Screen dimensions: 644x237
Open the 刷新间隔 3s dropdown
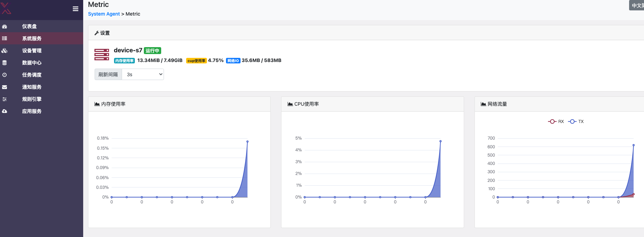(x=143, y=74)
